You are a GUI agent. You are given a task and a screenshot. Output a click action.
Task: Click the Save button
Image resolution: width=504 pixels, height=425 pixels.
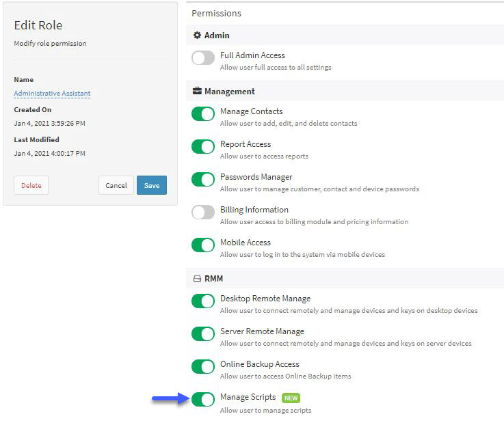pyautogui.click(x=152, y=185)
